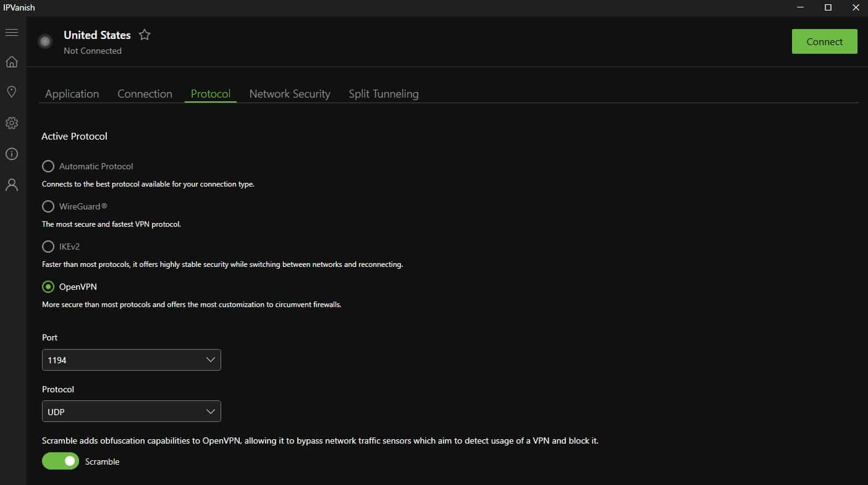The width and height of the screenshot is (868, 485).
Task: Click the Active Protocol heading
Action: [74, 136]
